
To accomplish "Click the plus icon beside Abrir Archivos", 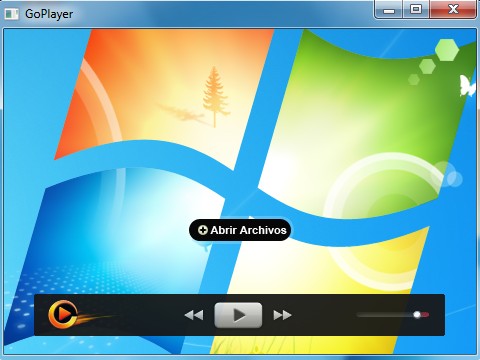I will 203,230.
